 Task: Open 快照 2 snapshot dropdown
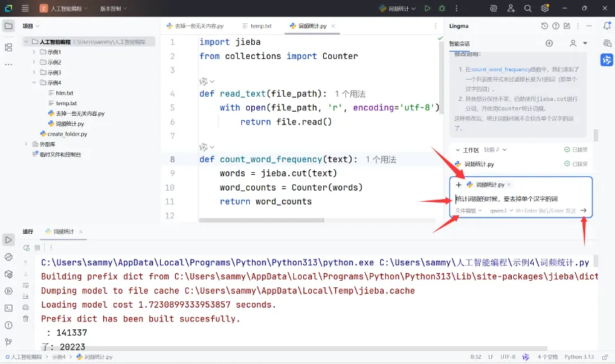tap(495, 150)
